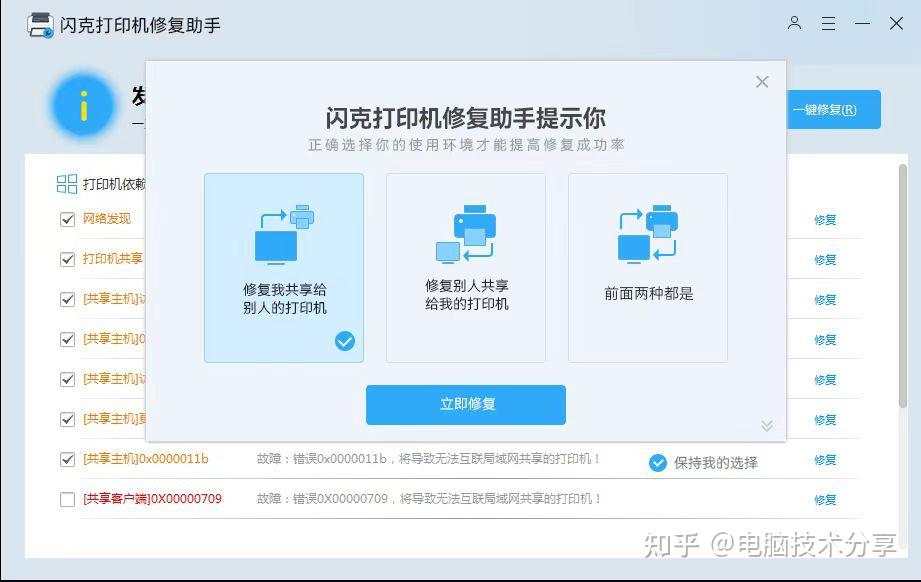Screen dimensions: 921x582
Task: Uncheck the [共享主机]0x0000011b entry
Action: (67, 458)
